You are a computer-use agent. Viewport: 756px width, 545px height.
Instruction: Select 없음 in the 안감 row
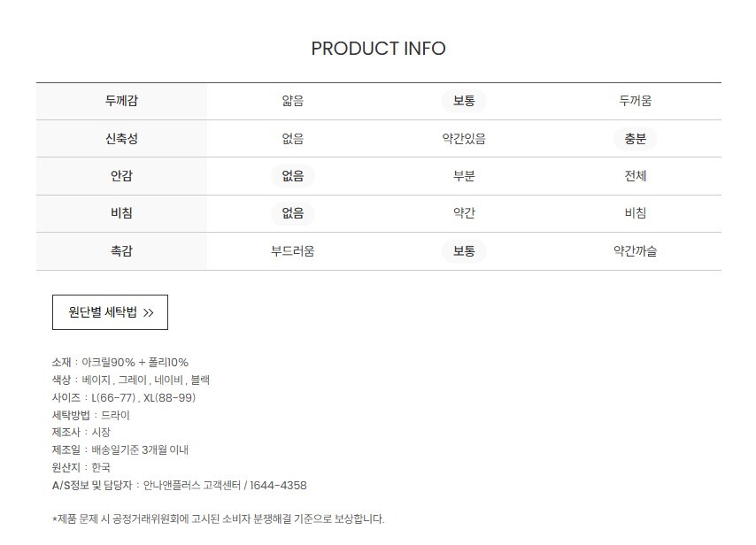click(x=292, y=176)
